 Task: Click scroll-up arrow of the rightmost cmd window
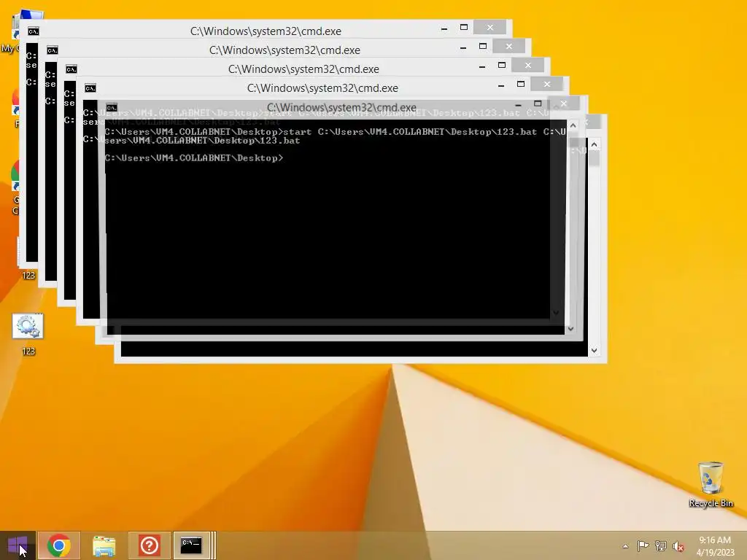[594, 144]
